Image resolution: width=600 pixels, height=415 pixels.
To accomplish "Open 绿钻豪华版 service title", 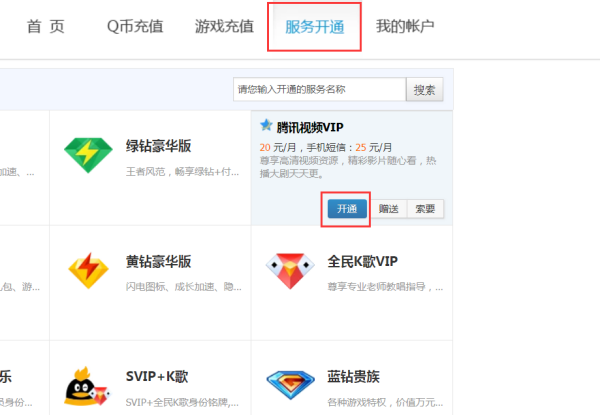I will [x=158, y=146].
